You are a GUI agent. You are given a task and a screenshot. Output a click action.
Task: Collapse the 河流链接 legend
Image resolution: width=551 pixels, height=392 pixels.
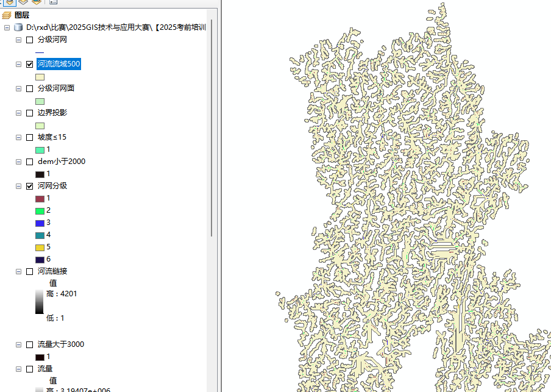coord(19,271)
